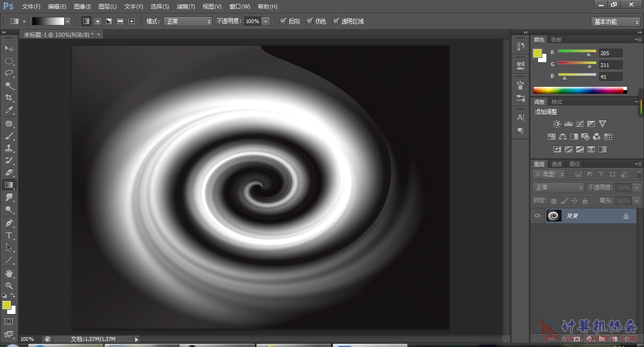Select the History Brush tool
This screenshot has height=347, width=644.
(9, 161)
